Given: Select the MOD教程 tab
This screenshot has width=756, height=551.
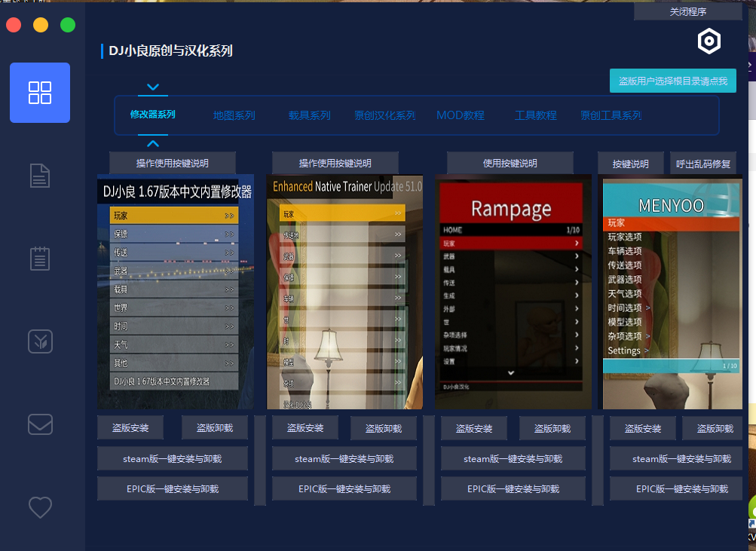Looking at the screenshot, I should [x=460, y=115].
